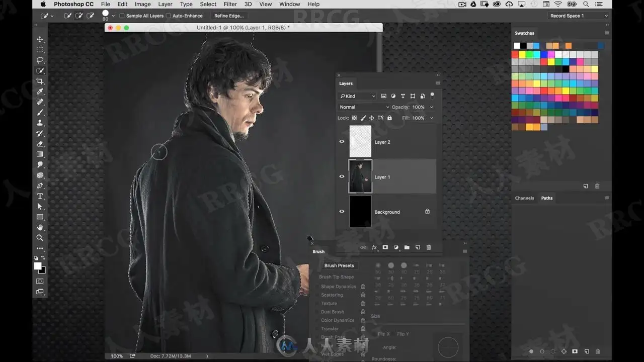Image resolution: width=644 pixels, height=362 pixels.
Task: Enable the Auto-Enhance checkbox
Action: tap(168, 16)
